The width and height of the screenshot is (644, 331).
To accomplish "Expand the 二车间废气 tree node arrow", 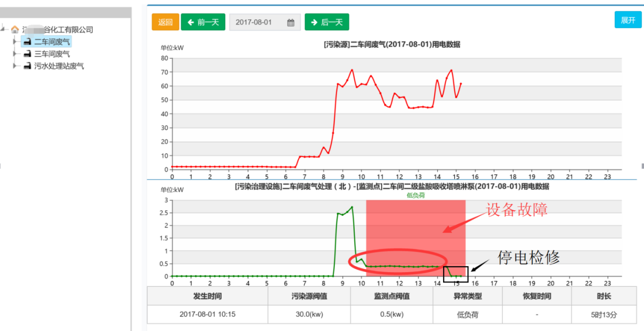I will 15,42.
